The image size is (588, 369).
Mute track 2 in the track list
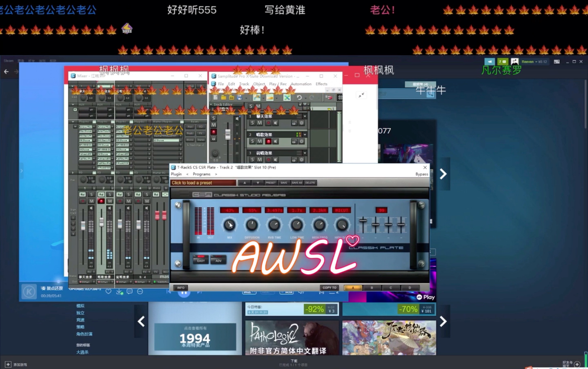coord(260,141)
